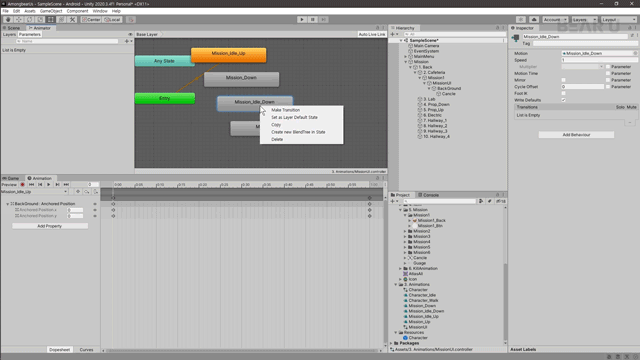Open the custom editor tools icon

[x=72, y=20]
